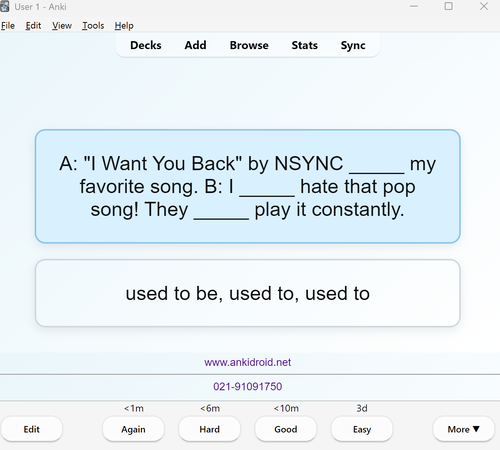Click the 3d interval label
The image size is (500, 450).
tap(362, 408)
